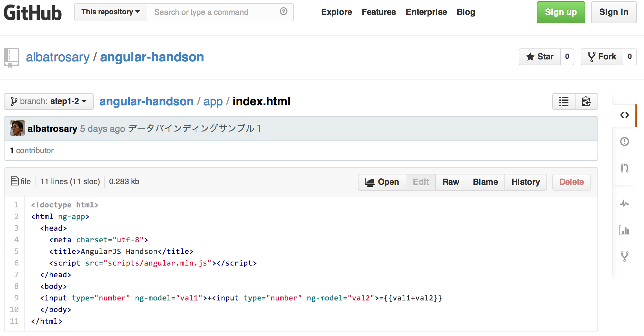Click the Open button
The width and height of the screenshot is (644, 336).
(x=382, y=182)
